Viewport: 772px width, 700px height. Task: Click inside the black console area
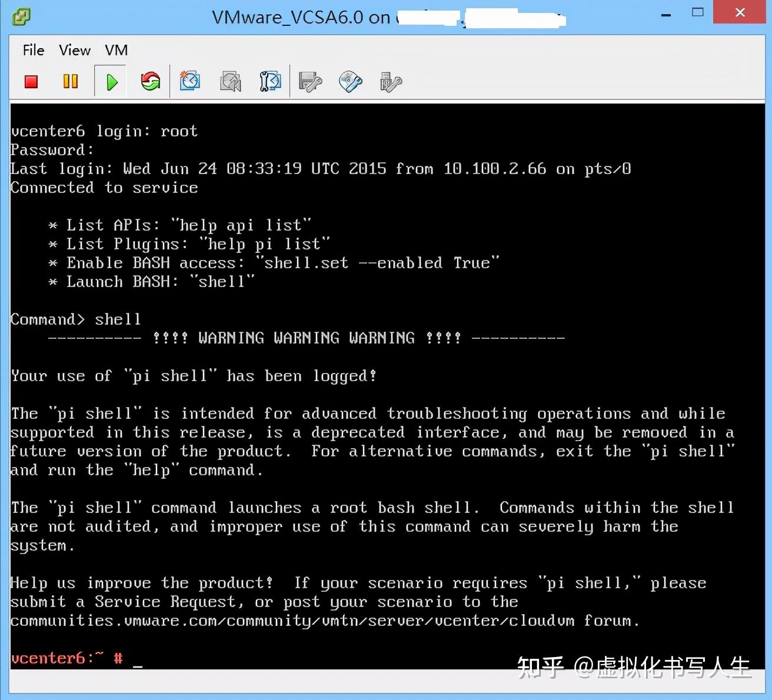382,382
